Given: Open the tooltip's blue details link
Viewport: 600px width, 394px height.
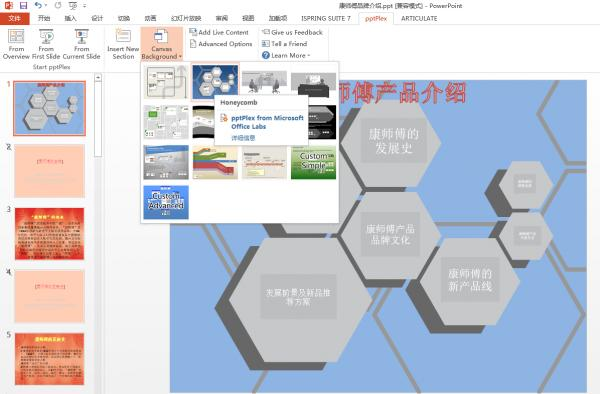Looking at the screenshot, I should [243, 138].
